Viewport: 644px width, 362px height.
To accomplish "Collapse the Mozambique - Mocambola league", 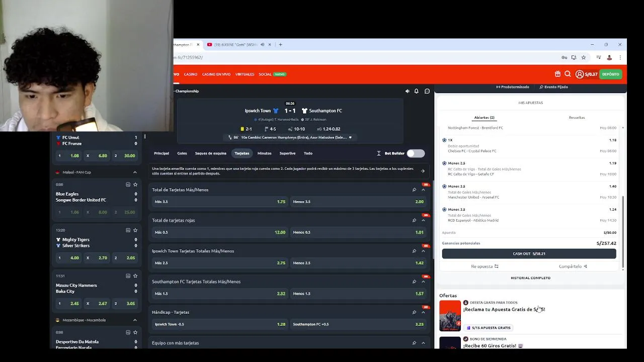I will [135, 320].
